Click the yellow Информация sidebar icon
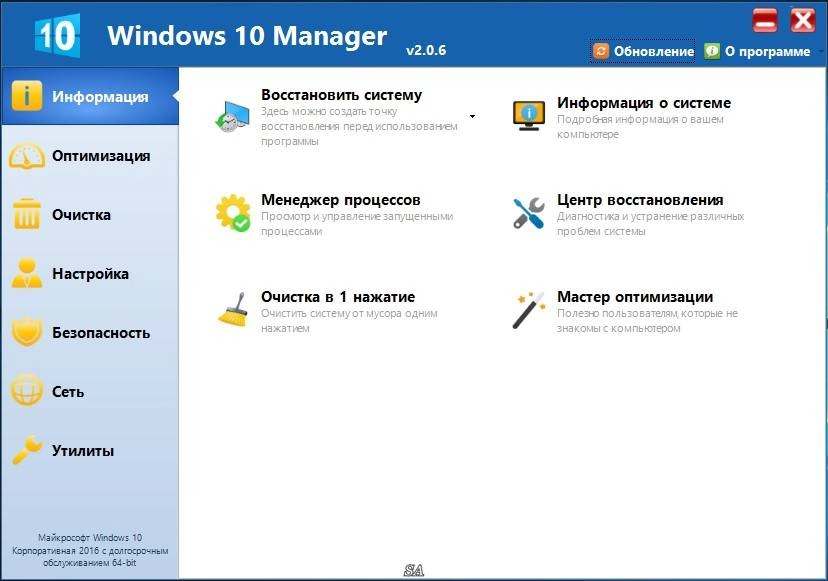Screen dimensions: 828x581 pyautogui.click(x=26, y=96)
